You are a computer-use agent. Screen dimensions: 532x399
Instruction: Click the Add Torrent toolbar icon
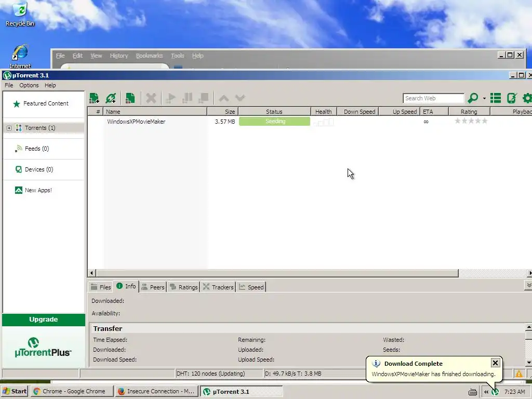(95, 98)
